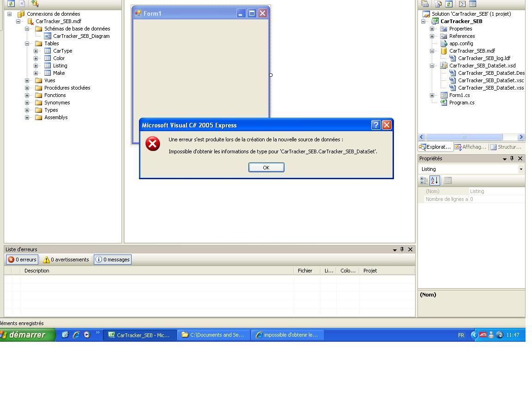Screen dimensions: 532x399
Task: Click the help question mark in the error dialog
Action: click(375, 125)
